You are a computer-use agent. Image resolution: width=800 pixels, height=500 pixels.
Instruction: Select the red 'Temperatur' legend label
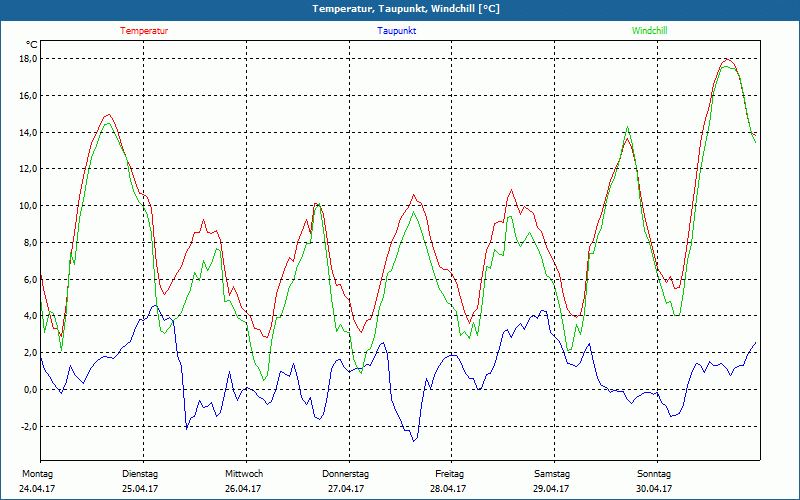[144, 31]
